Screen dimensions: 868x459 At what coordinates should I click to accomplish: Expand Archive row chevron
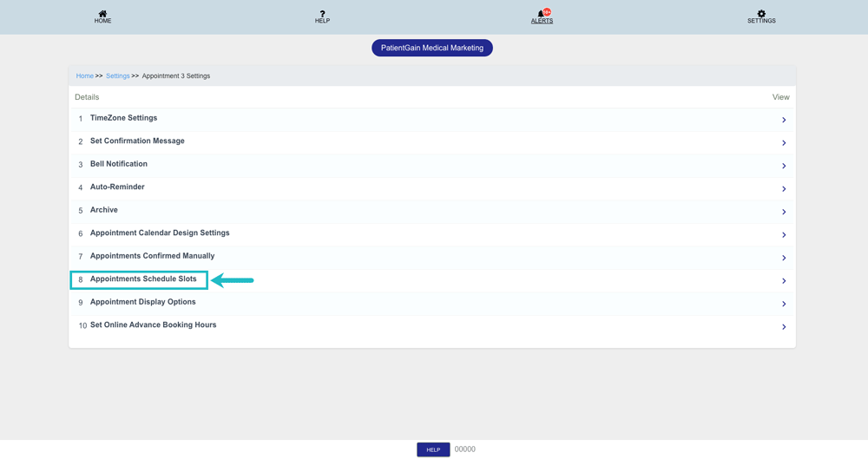tap(784, 212)
